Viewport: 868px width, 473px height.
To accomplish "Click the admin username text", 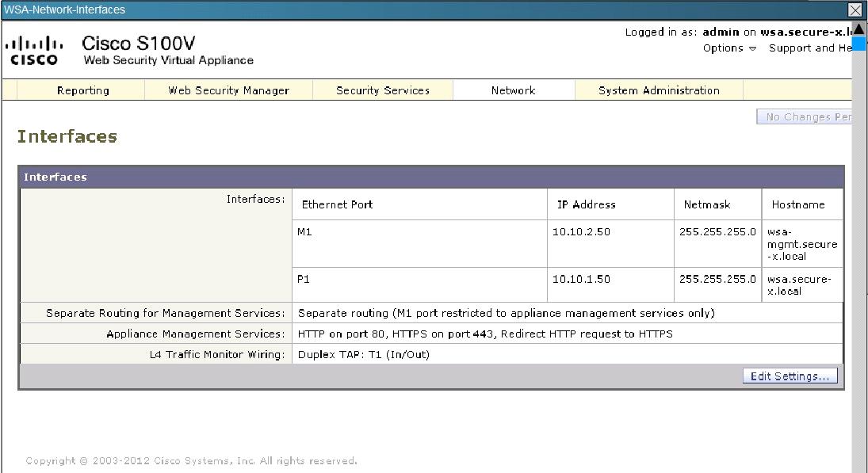I will pos(721,32).
